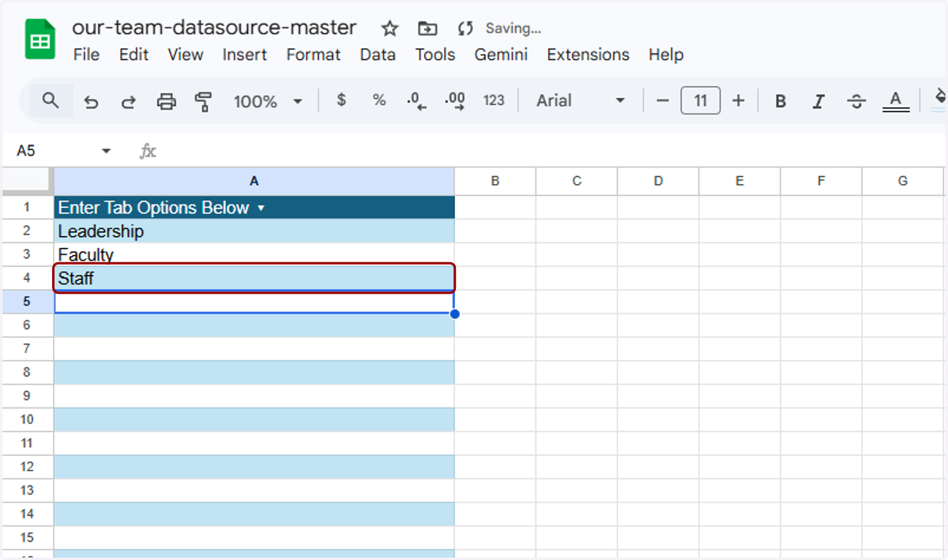
Task: Click the Enter Tab Options Below header cell
Action: coord(254,208)
